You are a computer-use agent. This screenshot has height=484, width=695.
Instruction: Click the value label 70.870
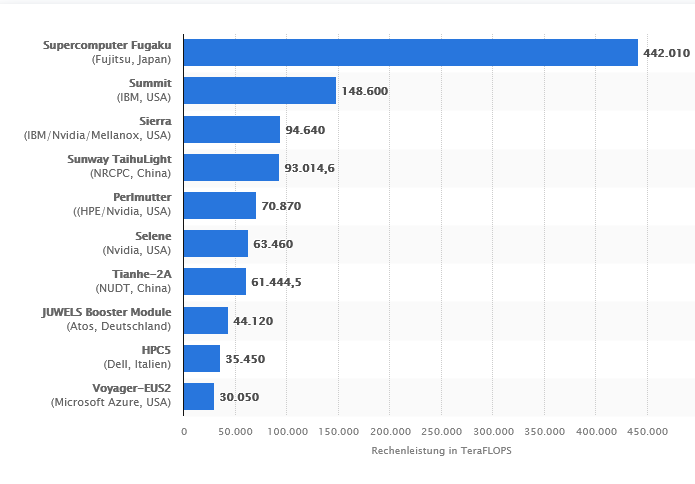[281, 206]
